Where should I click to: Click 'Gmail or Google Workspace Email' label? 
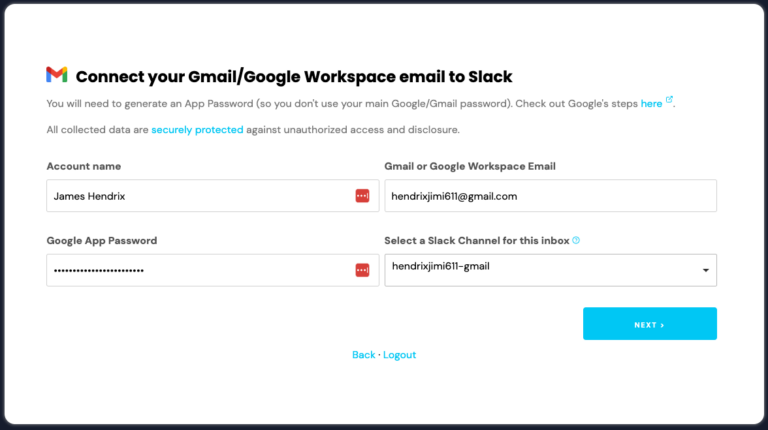(470, 167)
